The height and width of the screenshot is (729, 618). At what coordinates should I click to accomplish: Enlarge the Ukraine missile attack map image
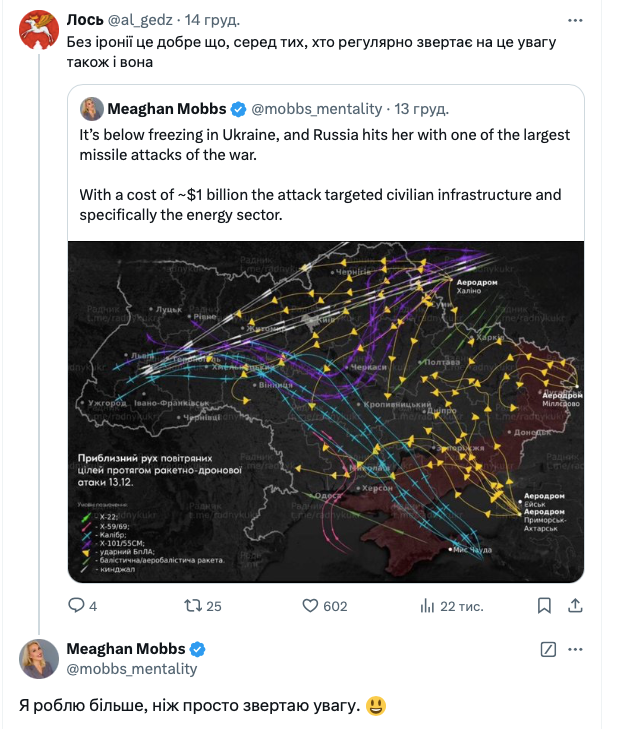325,411
